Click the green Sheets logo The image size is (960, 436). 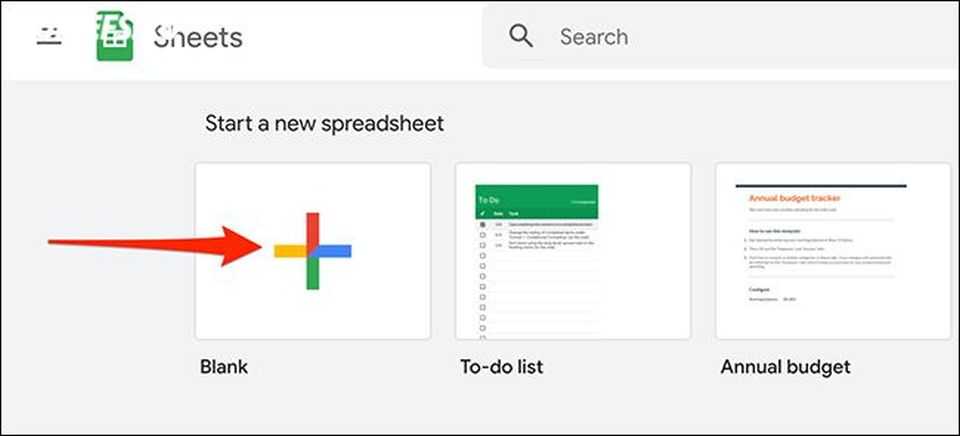point(115,37)
